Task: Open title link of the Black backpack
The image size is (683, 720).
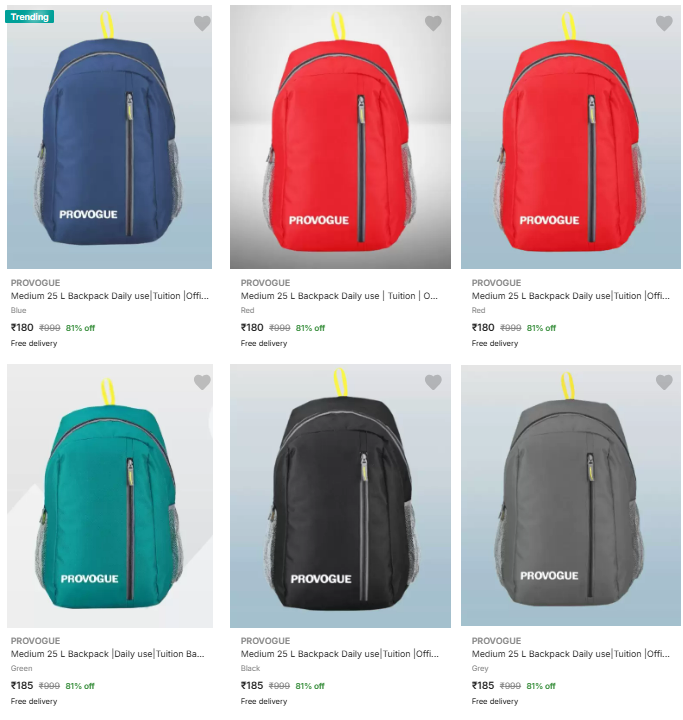Action: click(340, 654)
